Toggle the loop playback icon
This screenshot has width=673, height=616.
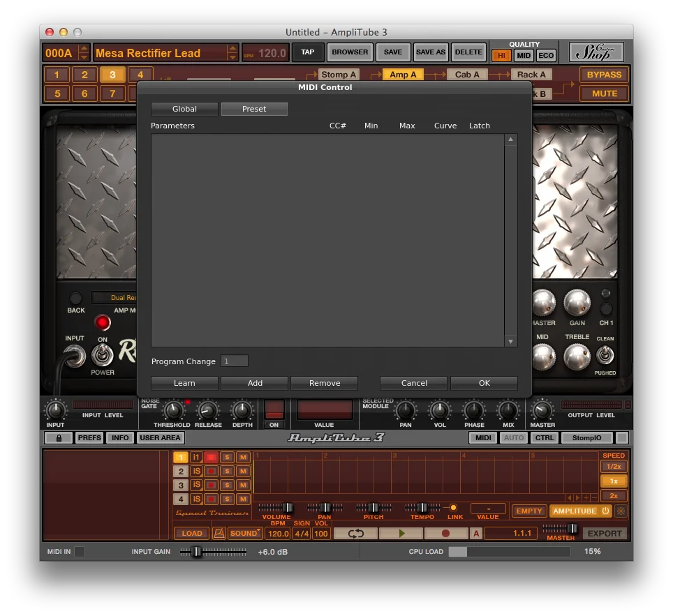(x=355, y=534)
